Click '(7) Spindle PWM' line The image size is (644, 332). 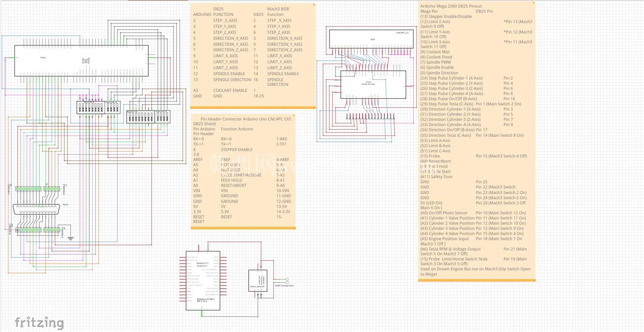436,62
